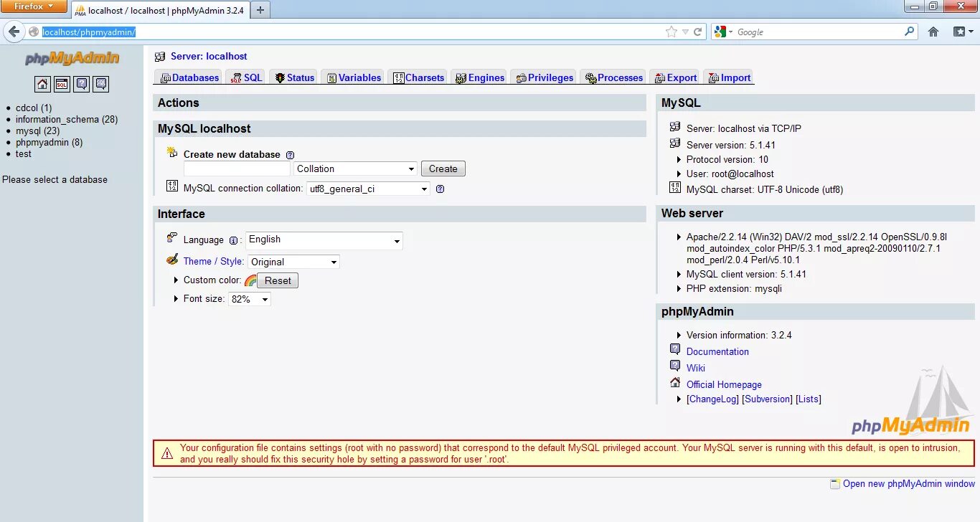Click the Google search input box
The height and width of the screenshot is (522, 980).
coord(818,32)
